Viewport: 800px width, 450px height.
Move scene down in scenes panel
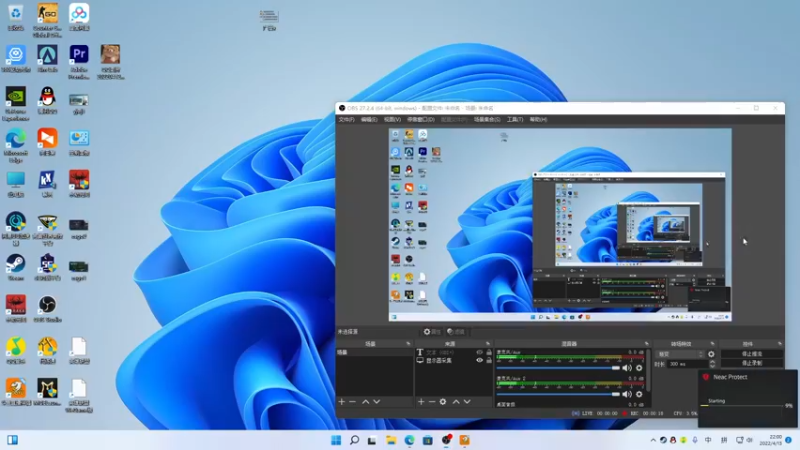[x=377, y=402]
